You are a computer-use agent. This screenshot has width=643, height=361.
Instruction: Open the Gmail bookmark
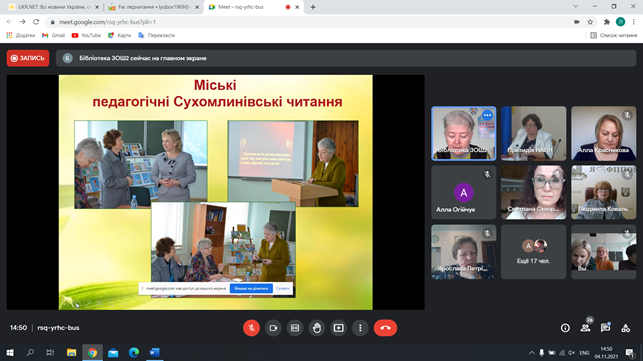point(53,35)
